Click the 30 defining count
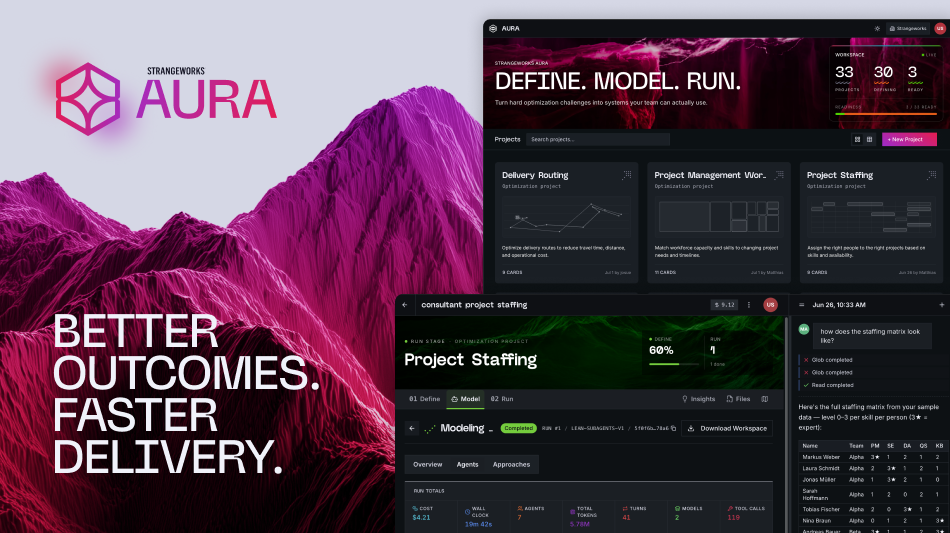 click(x=883, y=73)
